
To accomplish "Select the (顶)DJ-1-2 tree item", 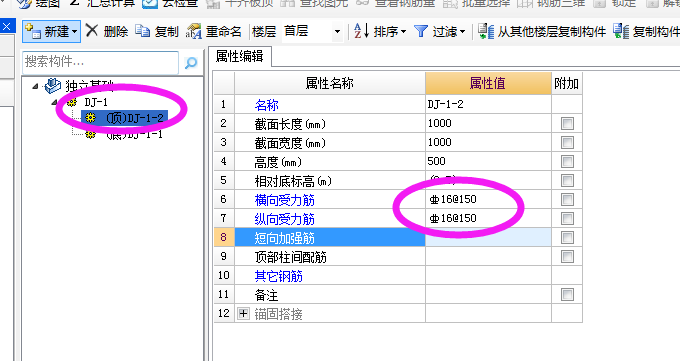I will pos(135,118).
